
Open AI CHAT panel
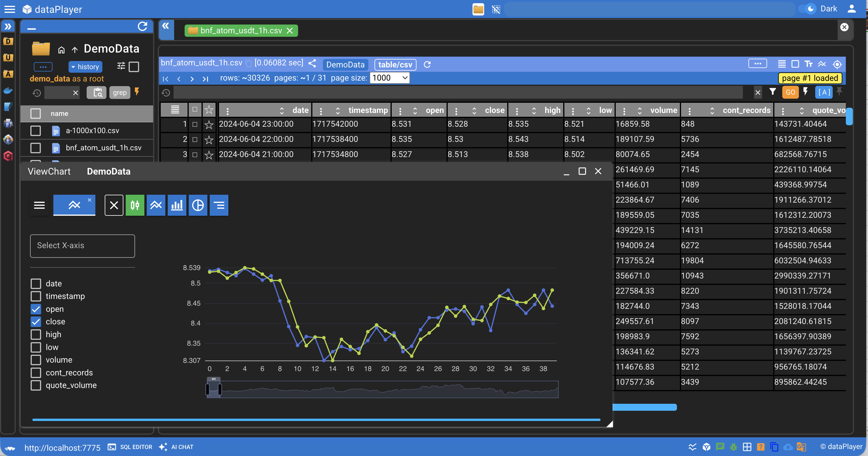pos(176,447)
